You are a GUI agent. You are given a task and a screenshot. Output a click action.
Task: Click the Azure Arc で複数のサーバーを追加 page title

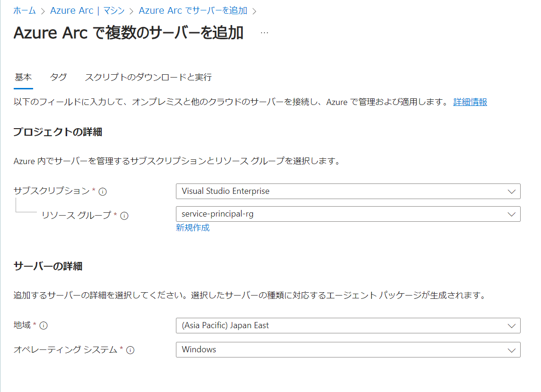[x=129, y=33]
